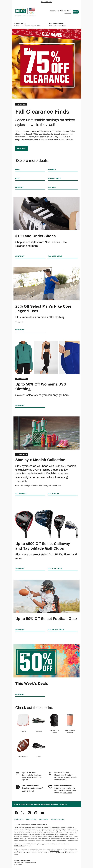Follow the All Stanley link
The image size is (93, 868).
(21, 493)
